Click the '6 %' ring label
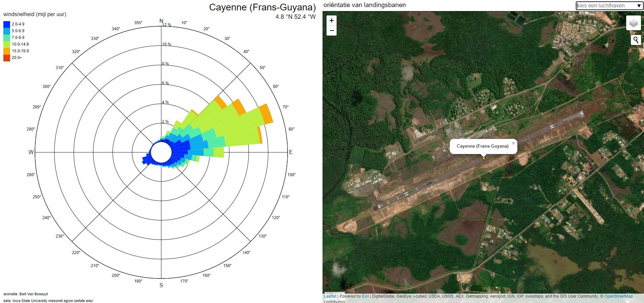 pos(165,83)
